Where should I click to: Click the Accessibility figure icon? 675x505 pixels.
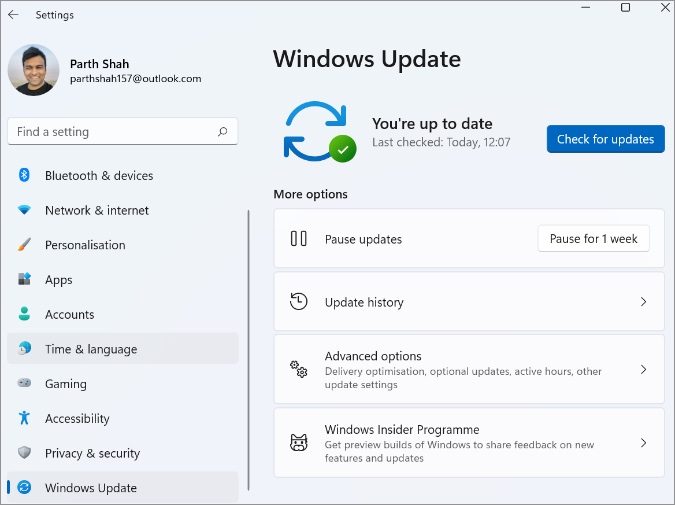pos(25,418)
